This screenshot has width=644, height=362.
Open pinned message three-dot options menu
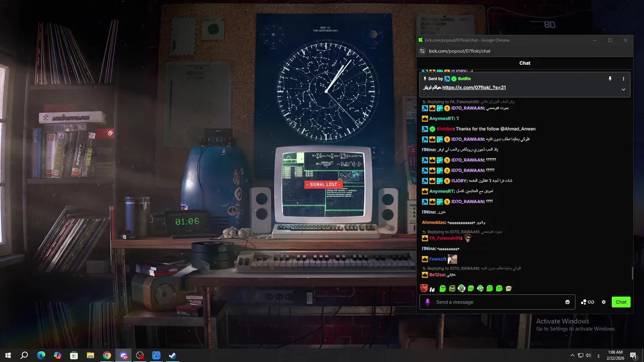coord(623,79)
